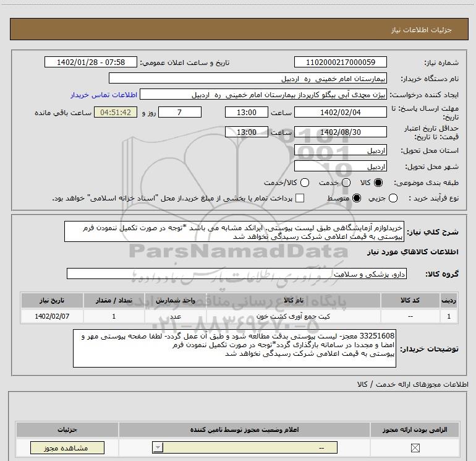The width and height of the screenshot is (476, 461).
Task: Toggle the الزامی بودن ارائه مجوز checkbox
Action: [415, 447]
